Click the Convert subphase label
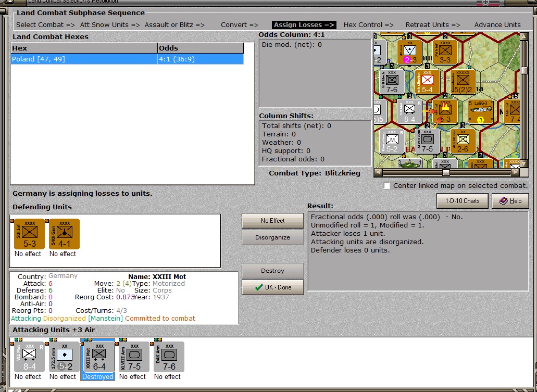537x392 pixels. 240,24
